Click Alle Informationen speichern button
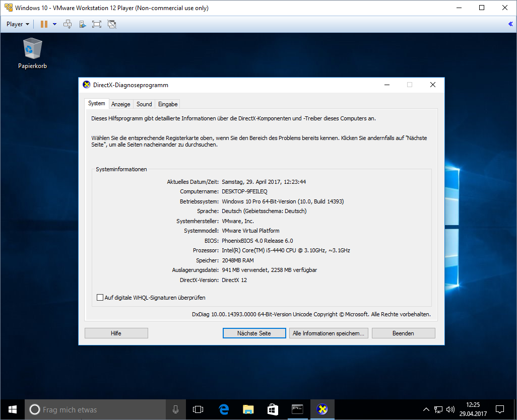517x420 pixels. click(x=329, y=333)
